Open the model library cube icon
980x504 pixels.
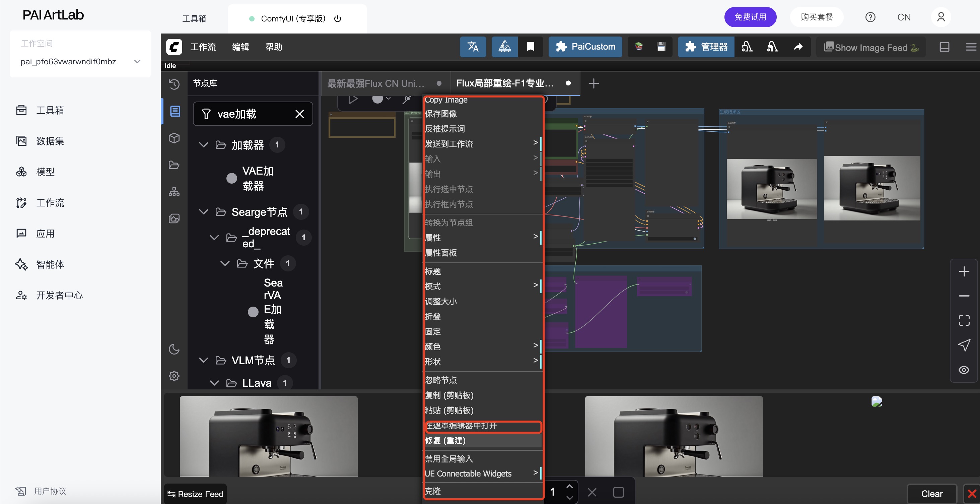click(x=174, y=138)
